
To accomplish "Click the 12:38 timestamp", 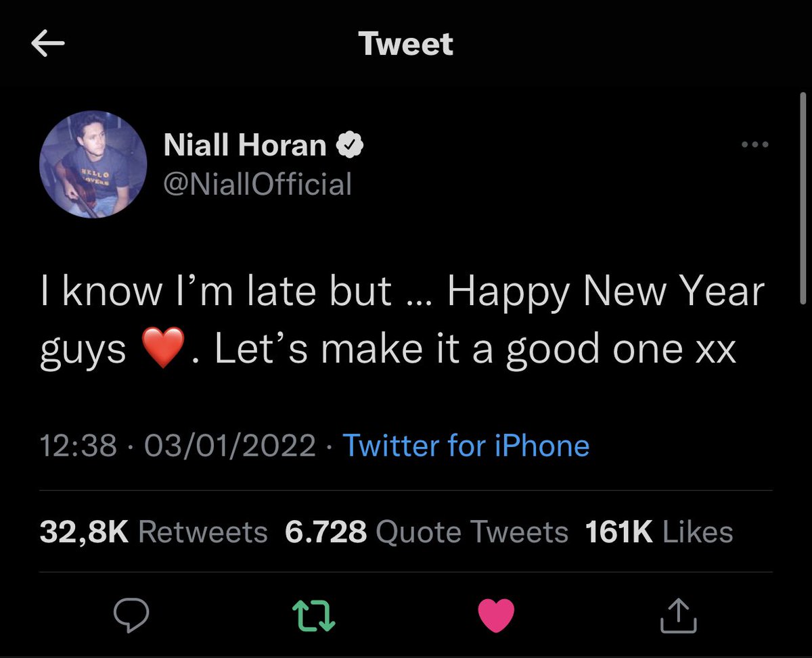I will [x=78, y=446].
